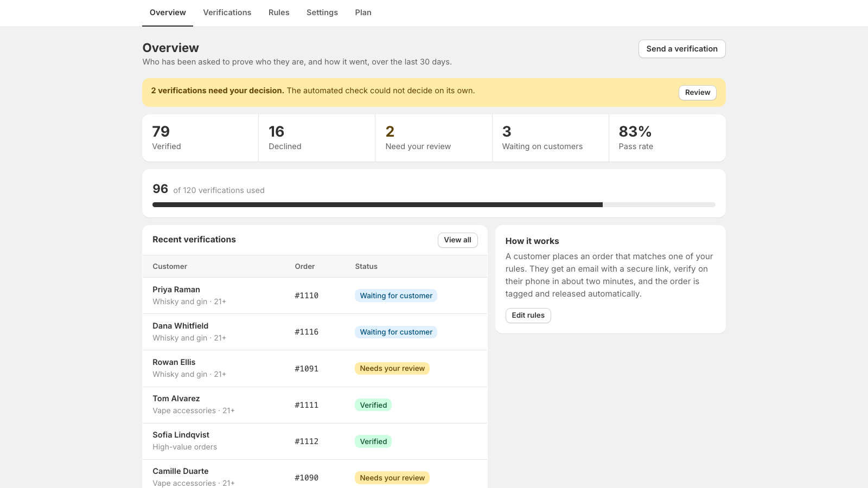This screenshot has width=868, height=488.
Task: Click the 79 Verified stat card
Action: click(200, 138)
